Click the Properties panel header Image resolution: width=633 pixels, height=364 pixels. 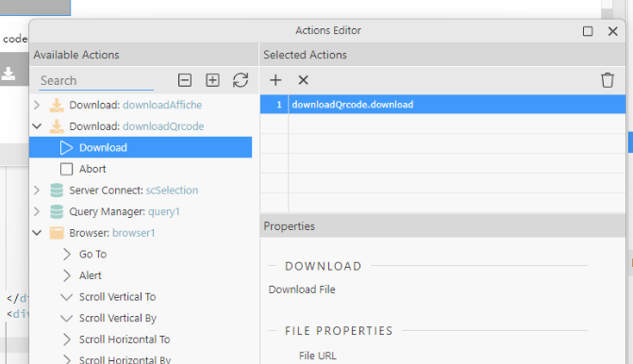coord(442,226)
